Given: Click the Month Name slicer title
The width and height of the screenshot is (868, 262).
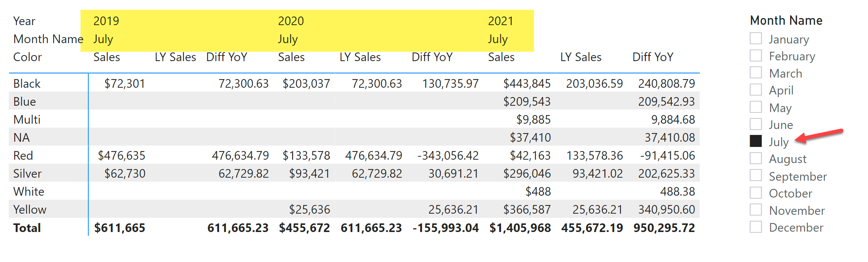Looking at the screenshot, I should click(x=786, y=20).
